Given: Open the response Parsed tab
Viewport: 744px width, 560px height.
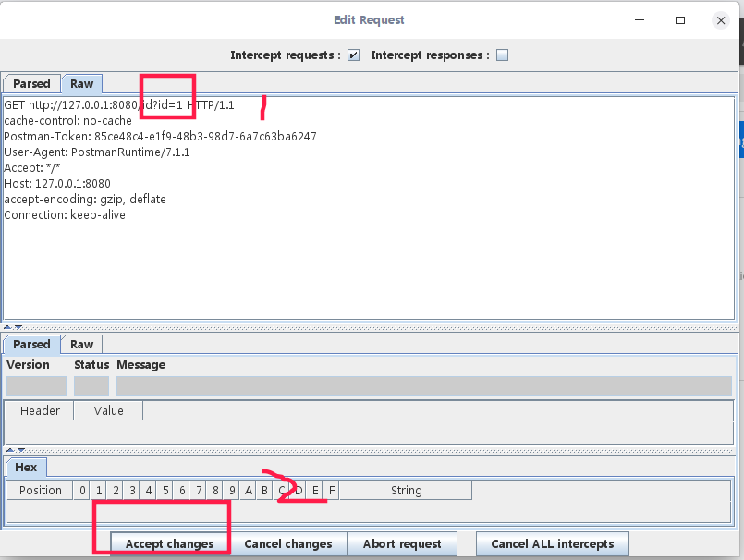Looking at the screenshot, I should click(x=31, y=345).
